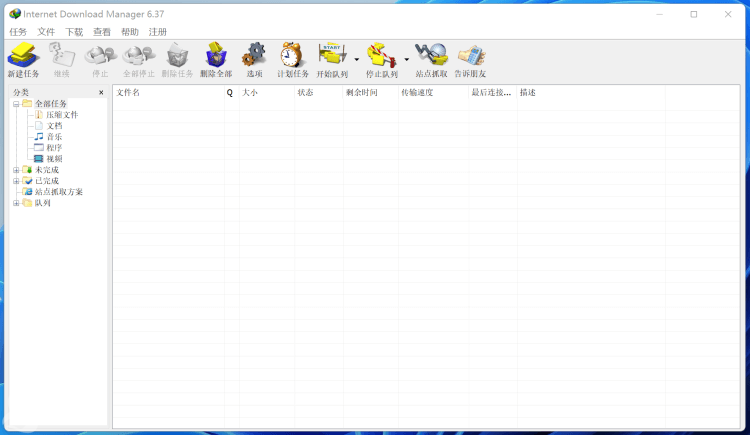Click the 开始队列 icon

[332, 59]
